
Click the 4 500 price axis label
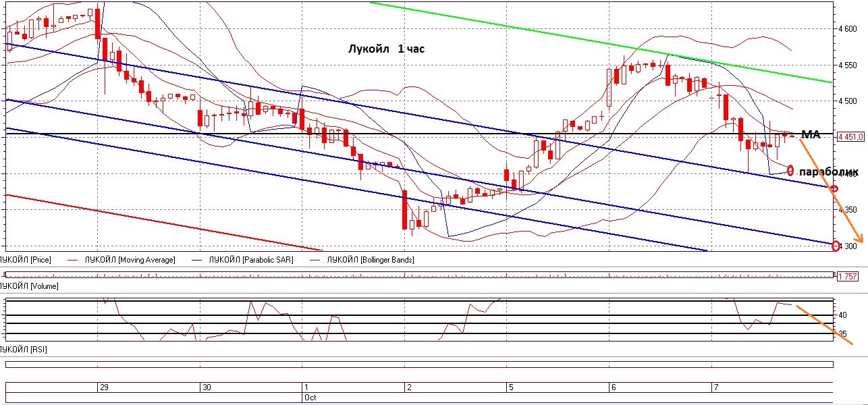tap(848, 101)
